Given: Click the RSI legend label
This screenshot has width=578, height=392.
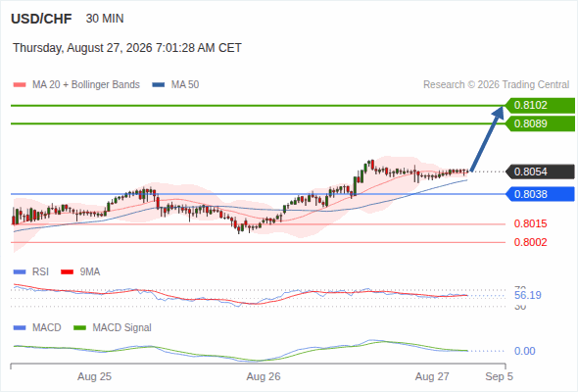Looking at the screenshot, I should pos(40,272).
